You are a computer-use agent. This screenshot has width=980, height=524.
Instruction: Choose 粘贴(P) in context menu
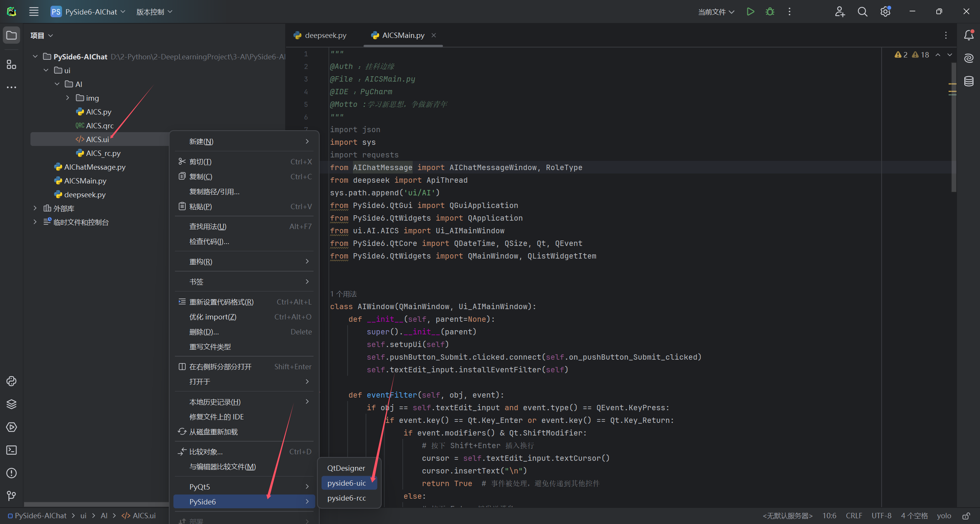tap(244, 206)
